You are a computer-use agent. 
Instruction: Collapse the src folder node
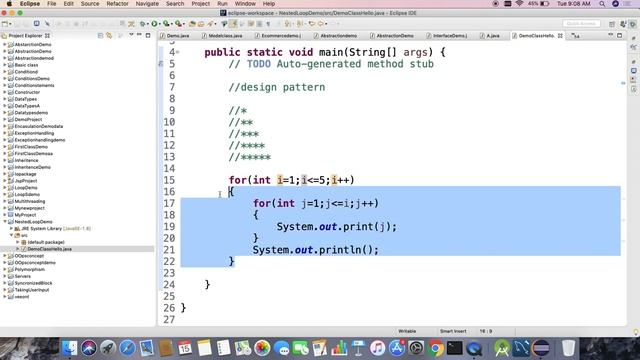coord(11,235)
